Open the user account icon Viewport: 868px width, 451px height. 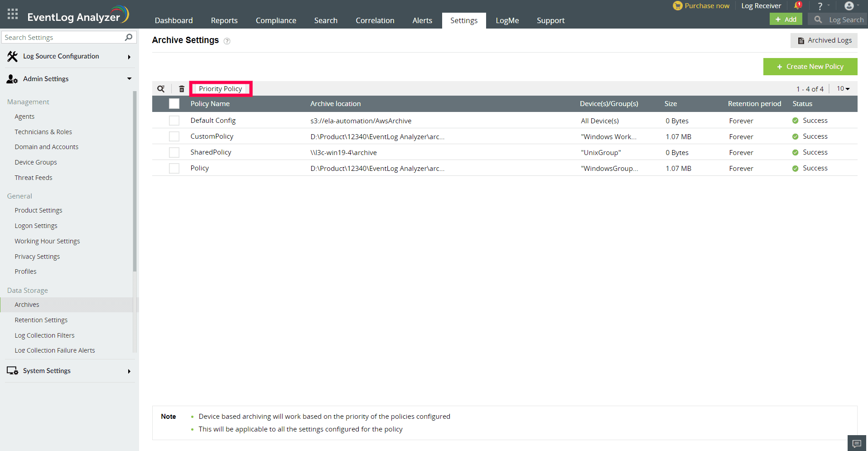point(849,6)
